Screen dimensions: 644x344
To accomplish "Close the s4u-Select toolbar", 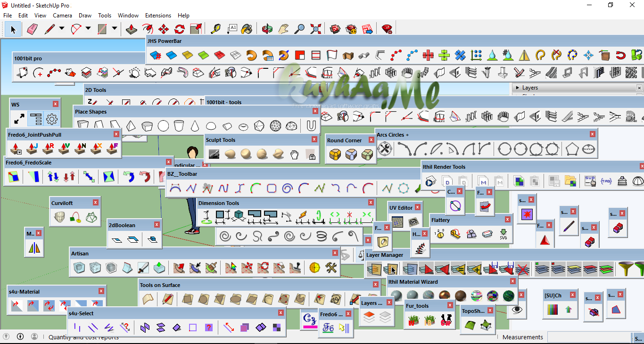I will coord(281,313).
